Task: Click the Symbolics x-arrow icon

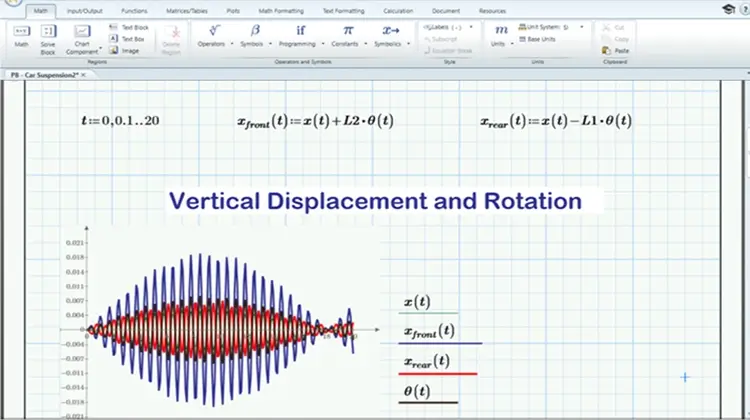Action: (x=390, y=31)
